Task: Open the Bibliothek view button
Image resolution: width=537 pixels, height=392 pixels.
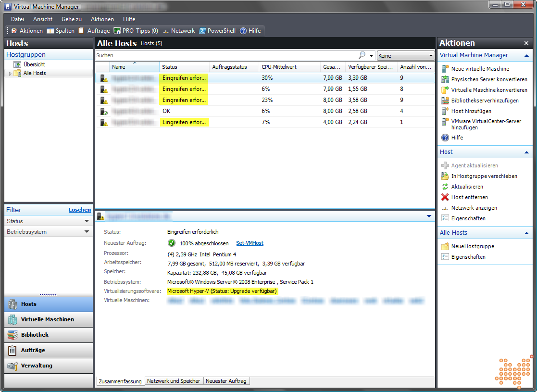Action: (48, 335)
